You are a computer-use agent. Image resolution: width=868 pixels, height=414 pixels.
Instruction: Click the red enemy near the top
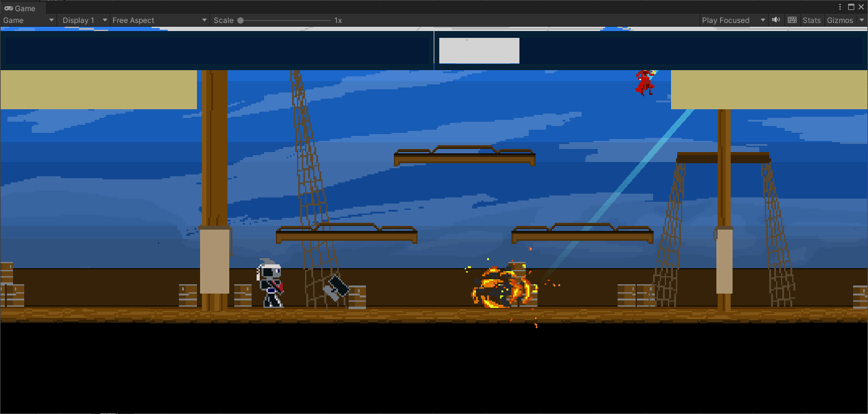[x=644, y=82]
